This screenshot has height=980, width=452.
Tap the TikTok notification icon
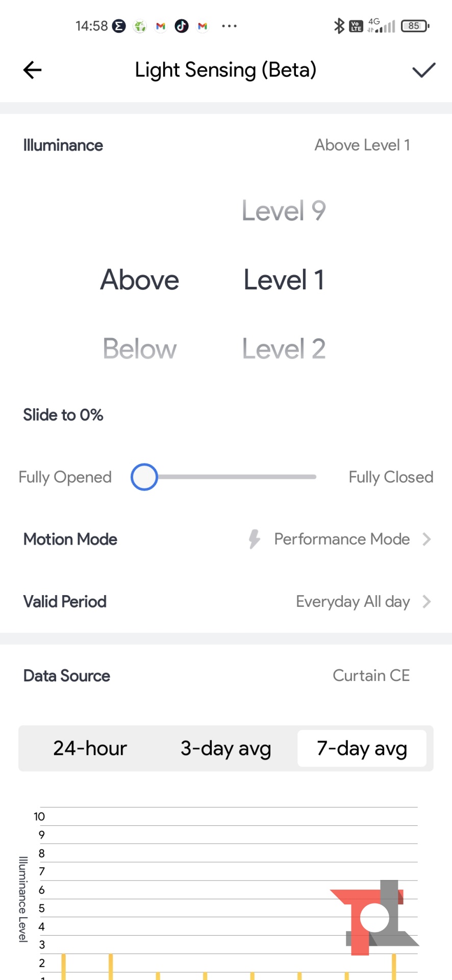(182, 26)
